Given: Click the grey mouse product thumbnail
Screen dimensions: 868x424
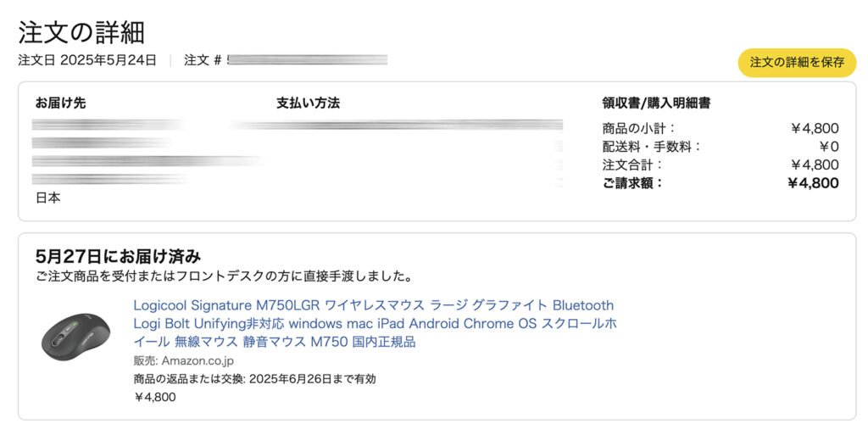Looking at the screenshot, I should 76,338.
